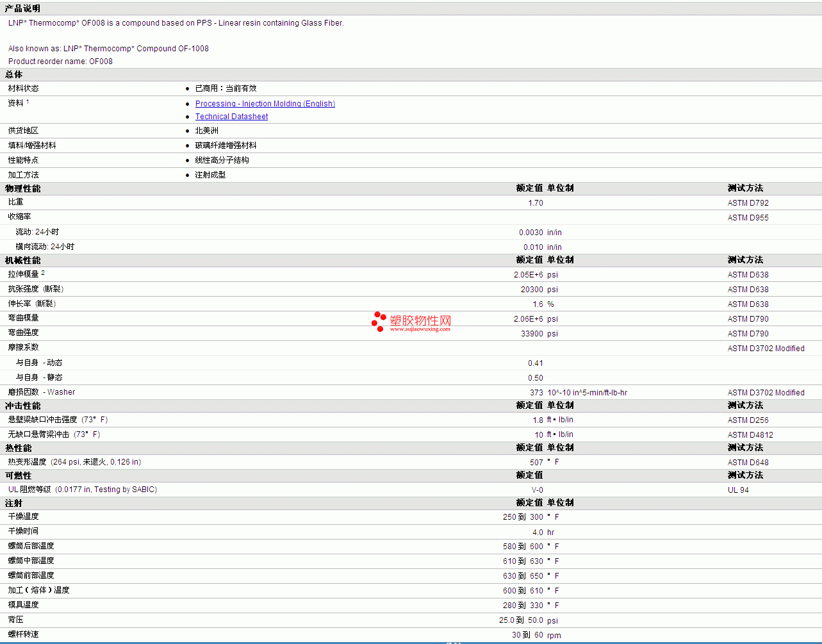Select the 供货地区 row label
Image resolution: width=822 pixels, height=644 pixels.
[x=23, y=131]
